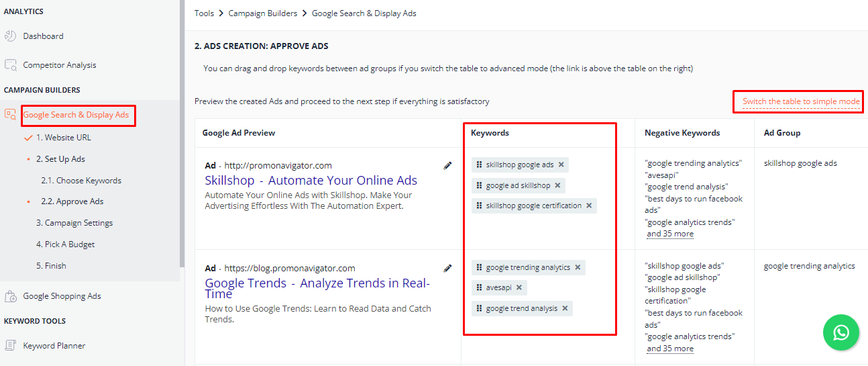
Task: Click the sidebar vertical scrollbar
Action: [182, 134]
